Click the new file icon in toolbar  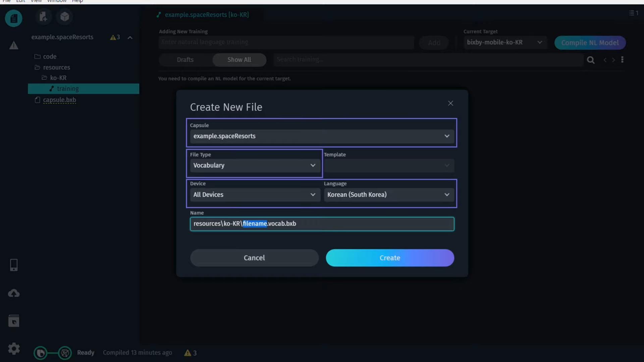(43, 16)
